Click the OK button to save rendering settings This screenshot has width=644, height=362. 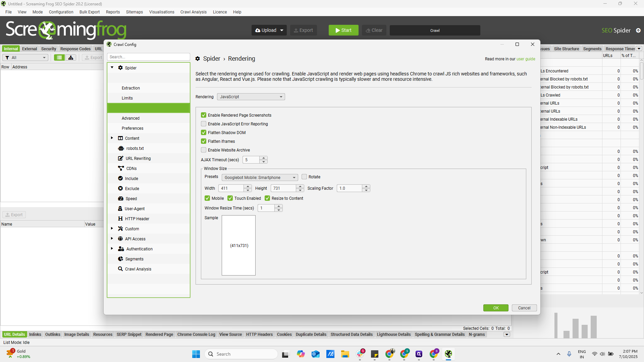[496, 308]
